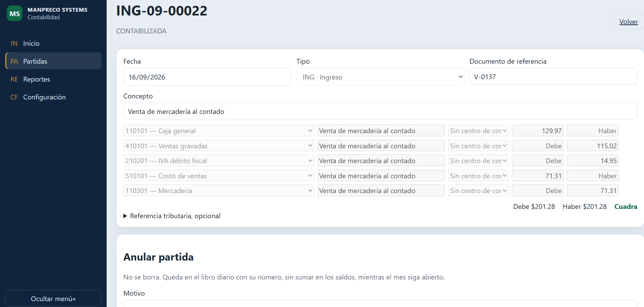Click the empty Debe field in Ventas gravadas row
The width and height of the screenshot is (644, 307).
(538, 146)
